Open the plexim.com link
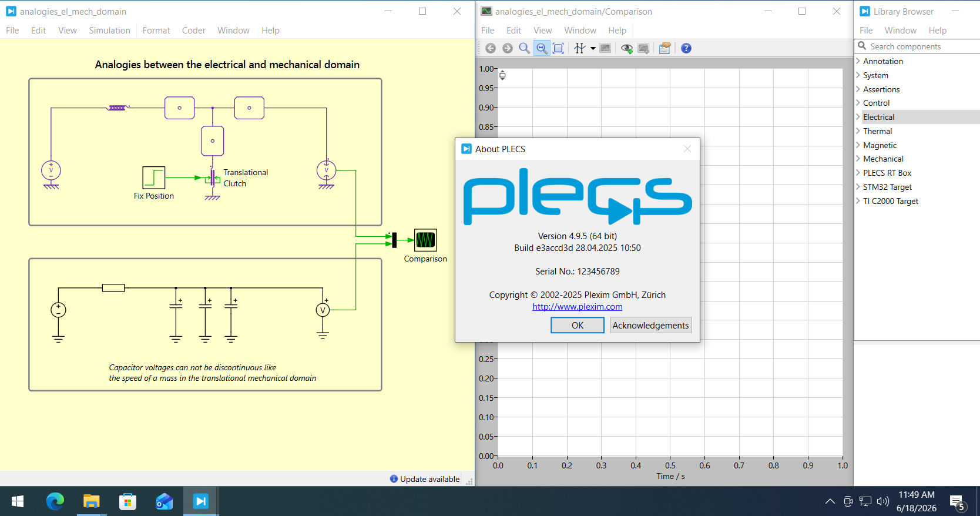980x516 pixels. pyautogui.click(x=578, y=307)
